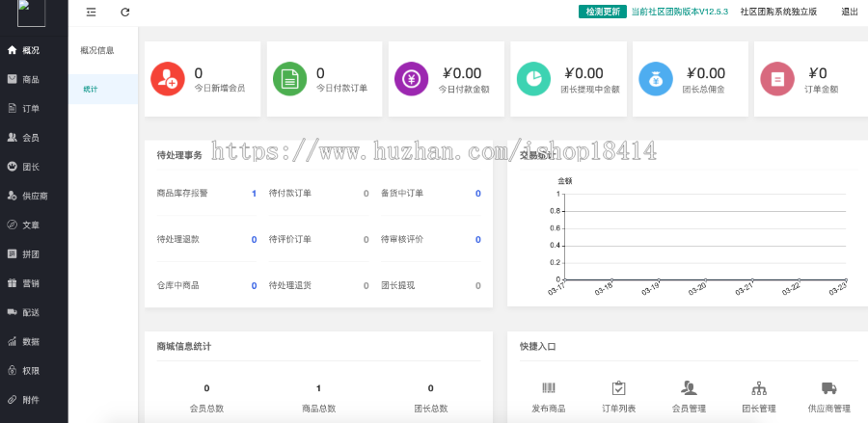Screen dimensions: 868x423
Task: Click the 会员总数 statistic label
Action: (x=206, y=410)
